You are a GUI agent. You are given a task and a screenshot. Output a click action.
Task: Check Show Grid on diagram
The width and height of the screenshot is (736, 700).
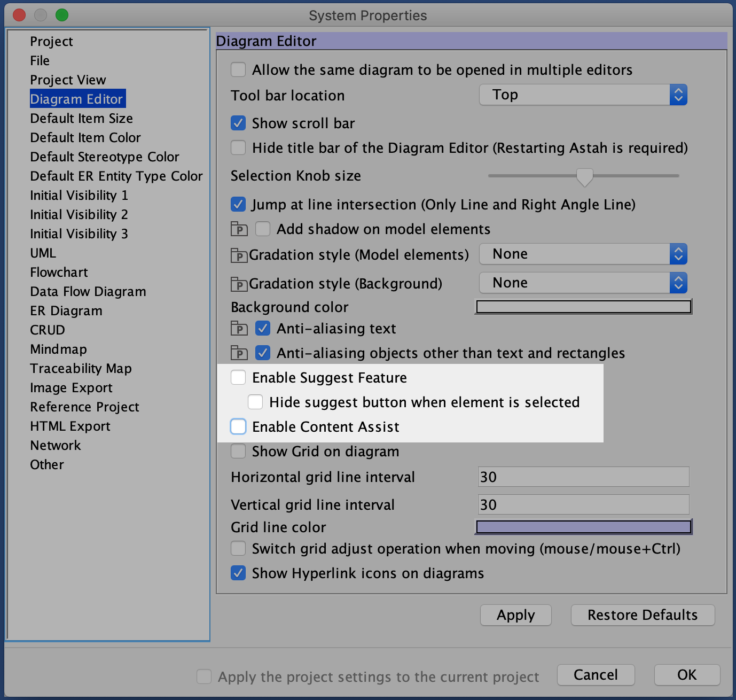point(238,451)
